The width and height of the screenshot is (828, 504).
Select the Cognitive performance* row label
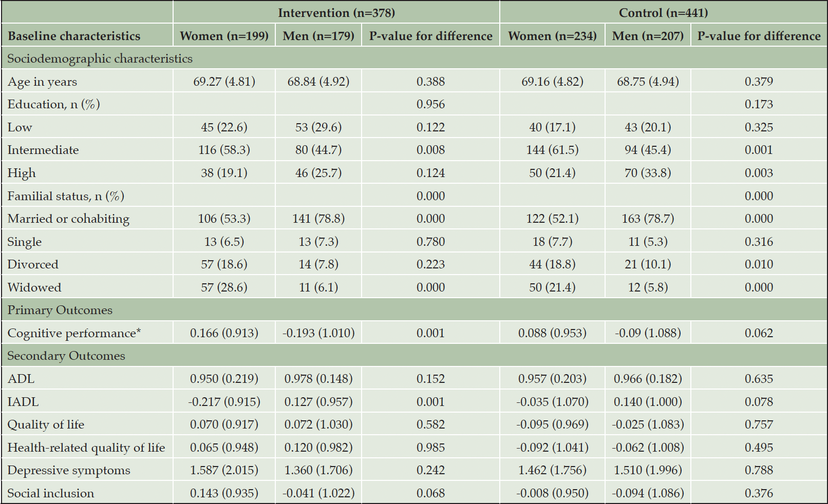coord(74,333)
